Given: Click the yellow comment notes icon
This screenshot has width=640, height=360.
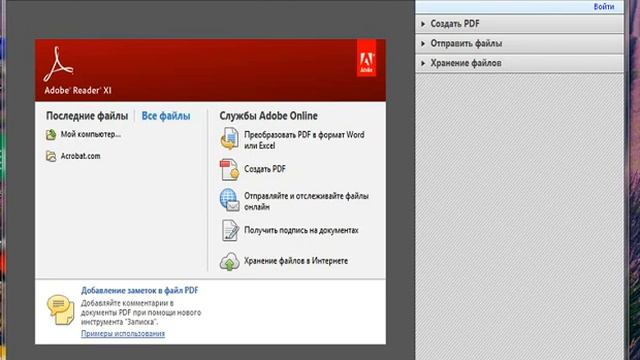Looking at the screenshot, I should pyautogui.click(x=60, y=310).
